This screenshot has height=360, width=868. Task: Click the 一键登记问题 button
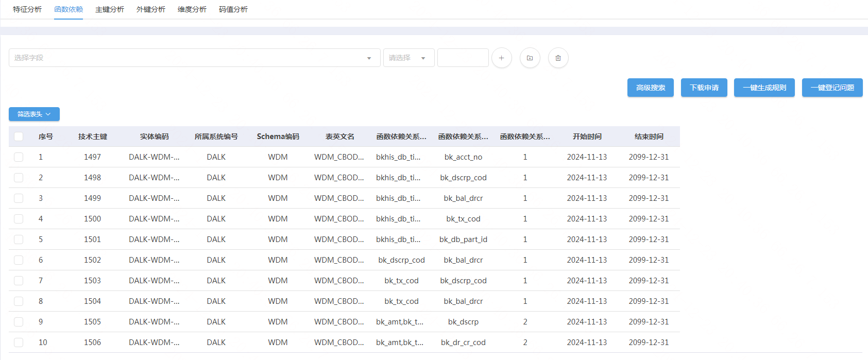832,88
